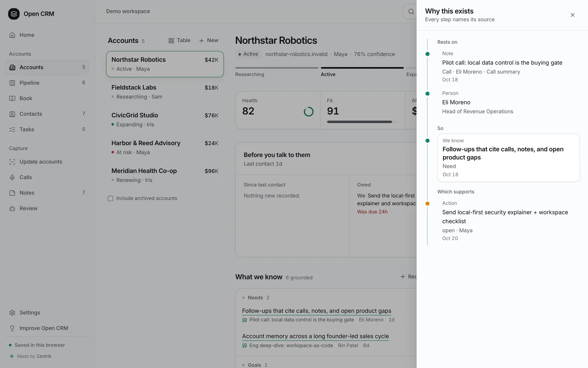The height and width of the screenshot is (368, 588).
Task: Click the Demo workspace label
Action: [128, 11]
